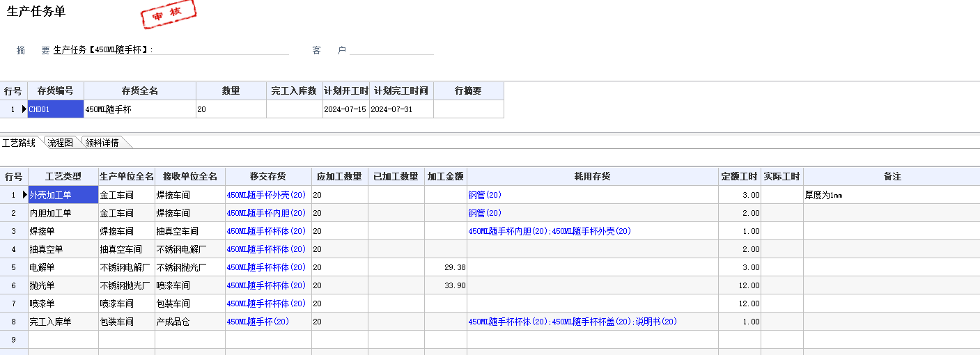The height and width of the screenshot is (355, 980).
Task: Switch to the 流程图 tab
Action: tap(60, 143)
